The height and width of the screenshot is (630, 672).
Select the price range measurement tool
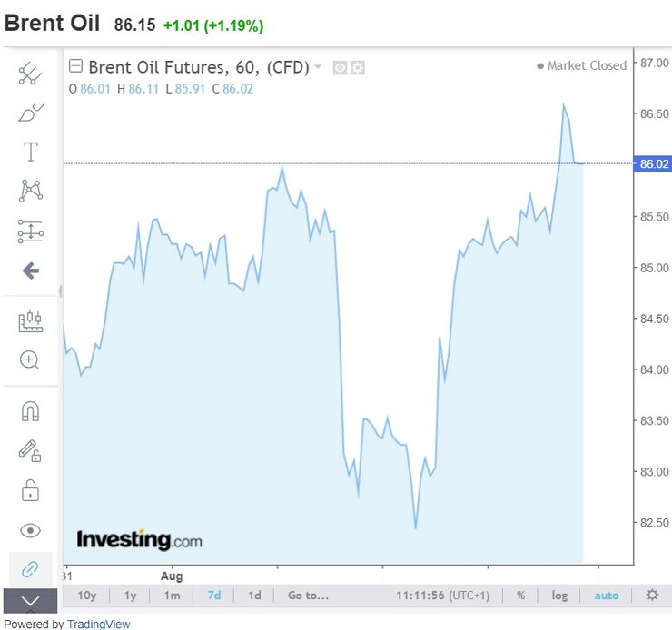pos(31,231)
